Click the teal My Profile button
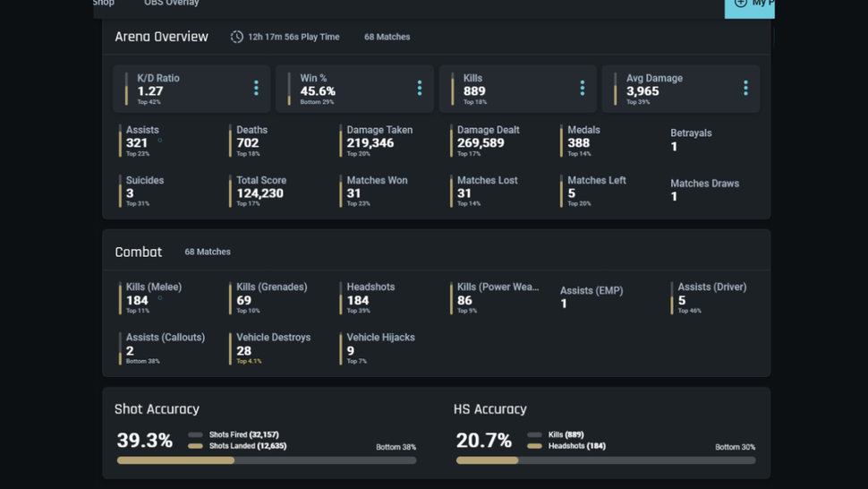 pos(750,5)
